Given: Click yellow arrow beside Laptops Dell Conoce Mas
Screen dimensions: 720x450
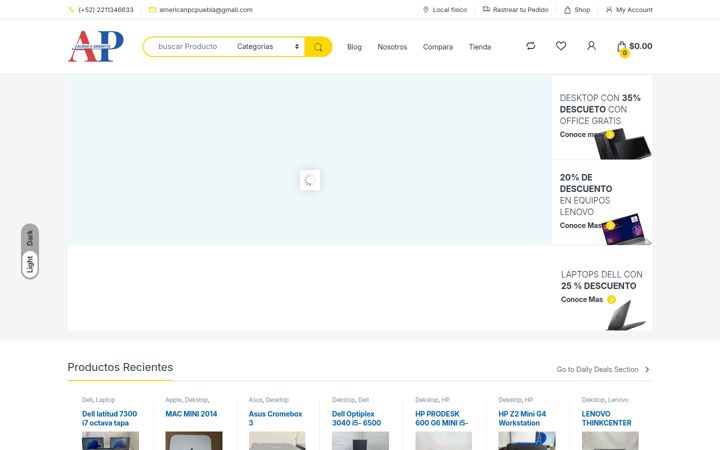Looking at the screenshot, I should [x=611, y=299].
